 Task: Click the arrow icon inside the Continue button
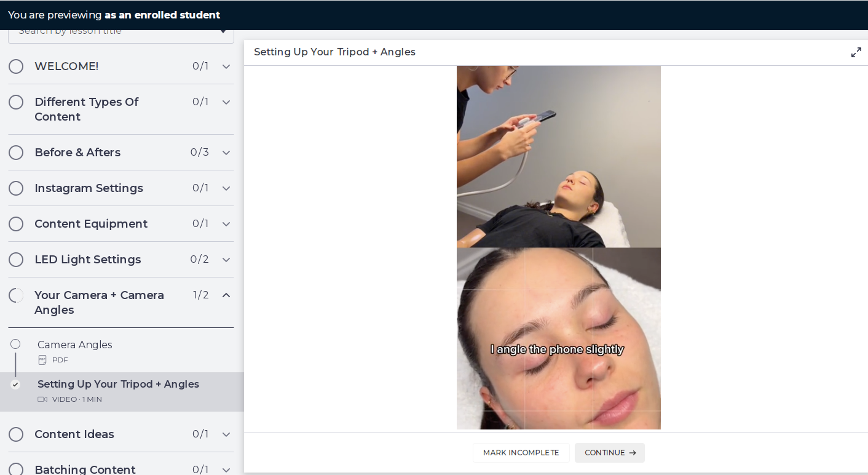[631, 453]
